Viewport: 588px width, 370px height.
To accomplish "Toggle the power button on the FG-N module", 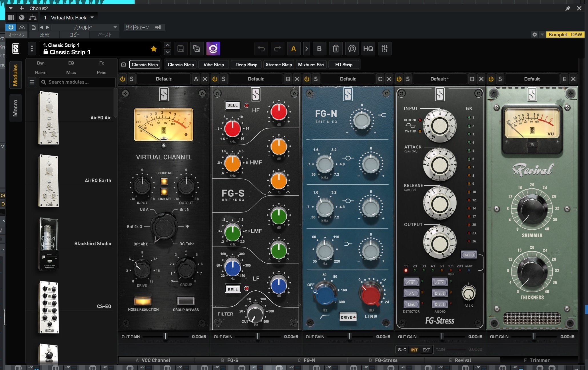I will pyautogui.click(x=306, y=79).
